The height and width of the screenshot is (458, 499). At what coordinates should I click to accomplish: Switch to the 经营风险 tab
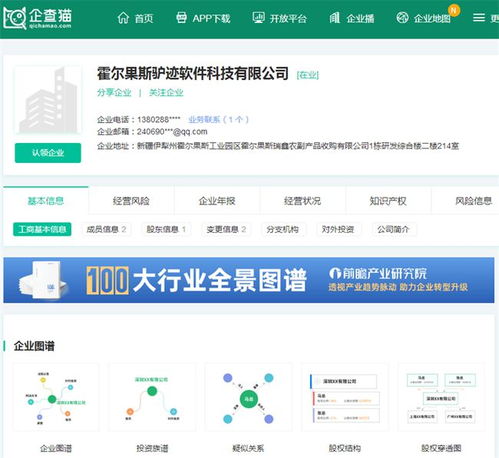pos(131,201)
